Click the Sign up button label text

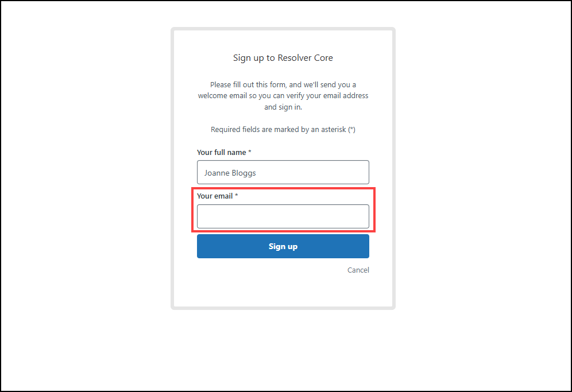[283, 246]
